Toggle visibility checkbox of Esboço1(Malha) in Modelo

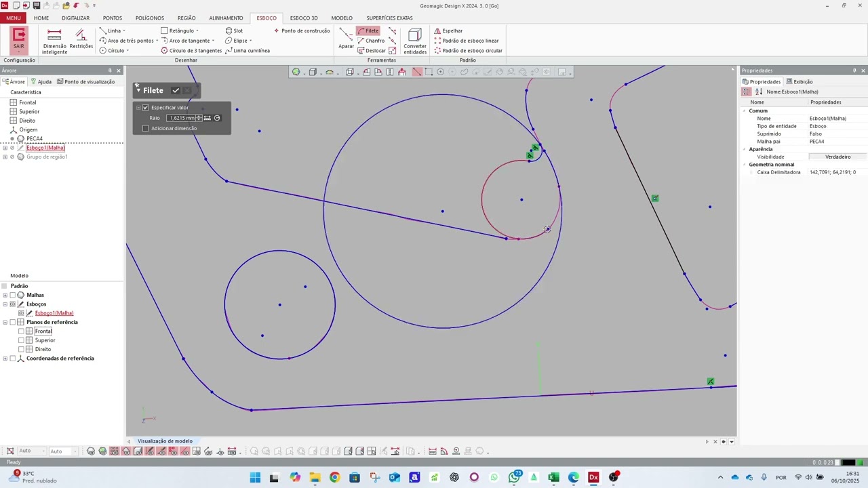tap(21, 313)
